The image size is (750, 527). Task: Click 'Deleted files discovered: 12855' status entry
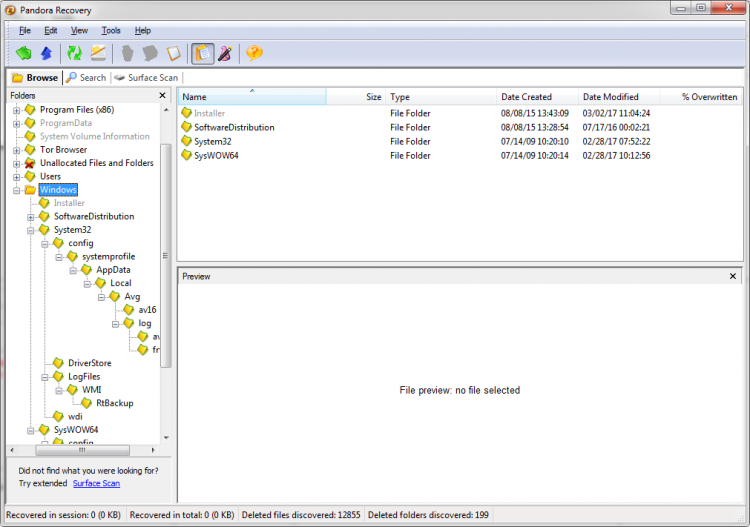301,515
